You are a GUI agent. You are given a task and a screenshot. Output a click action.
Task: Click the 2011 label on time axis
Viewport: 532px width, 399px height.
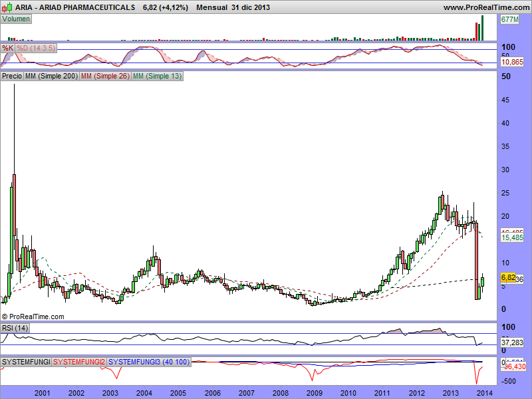(382, 393)
